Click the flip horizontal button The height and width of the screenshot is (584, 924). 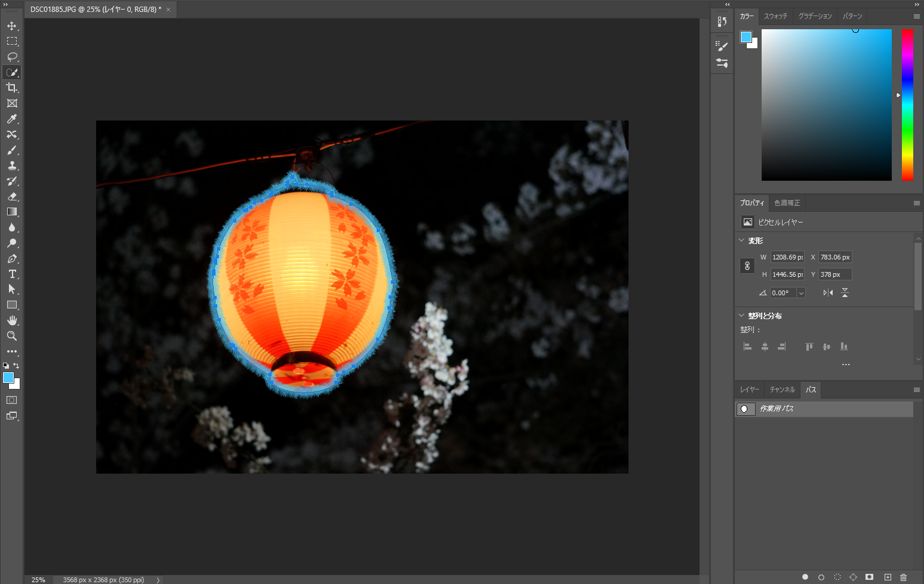(x=828, y=293)
